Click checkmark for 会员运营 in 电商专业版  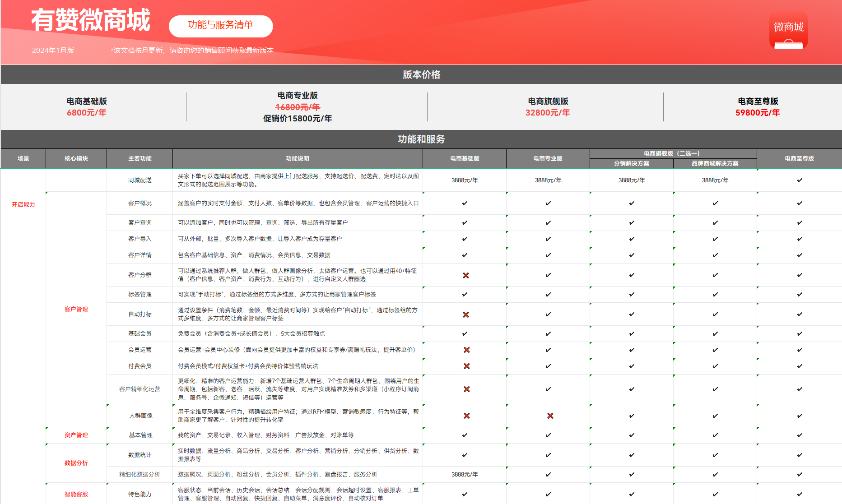click(548, 350)
